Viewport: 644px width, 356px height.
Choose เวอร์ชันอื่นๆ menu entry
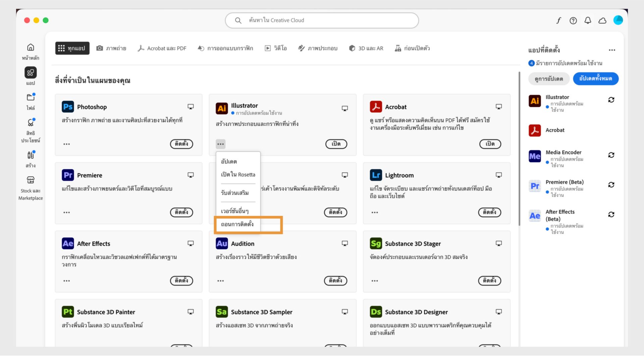pos(238,211)
